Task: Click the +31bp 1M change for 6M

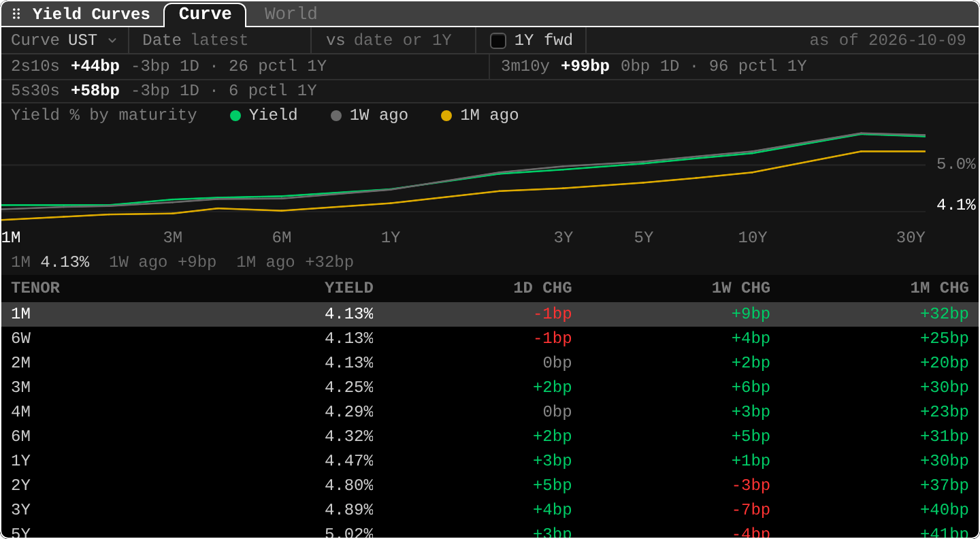Action: click(945, 436)
